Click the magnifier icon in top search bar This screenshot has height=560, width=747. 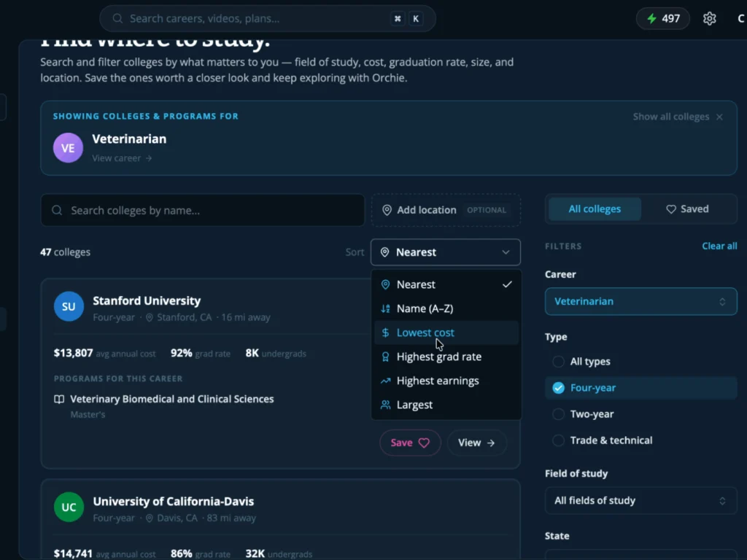pyautogui.click(x=117, y=18)
